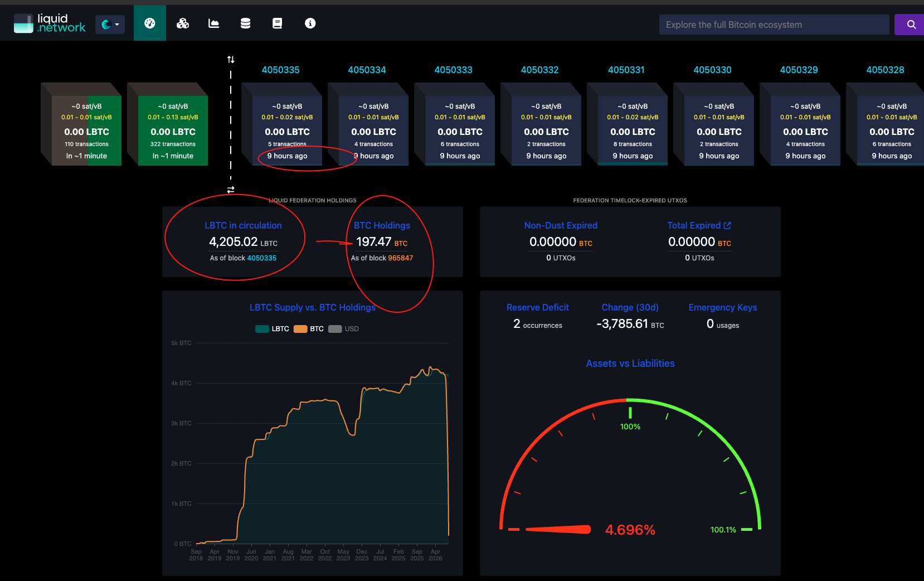This screenshot has height=581, width=924.
Task: Open block height 4050334 link
Action: [x=367, y=70]
